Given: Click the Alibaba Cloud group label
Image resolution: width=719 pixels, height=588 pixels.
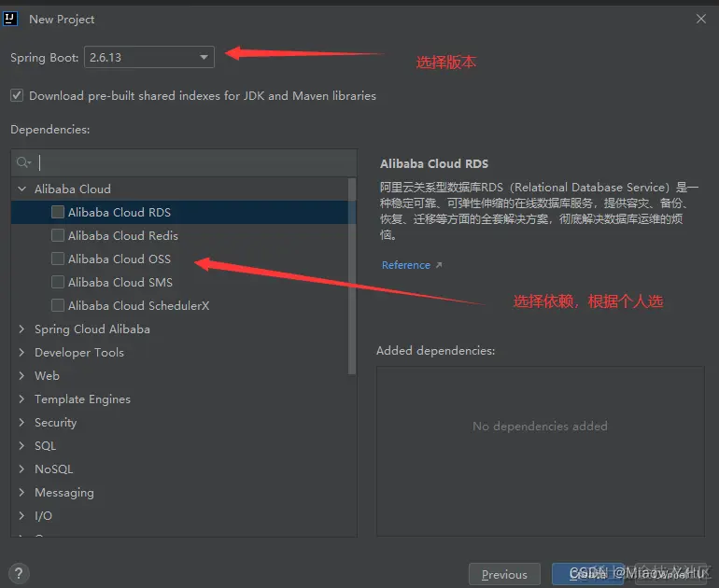Looking at the screenshot, I should 73,189.
